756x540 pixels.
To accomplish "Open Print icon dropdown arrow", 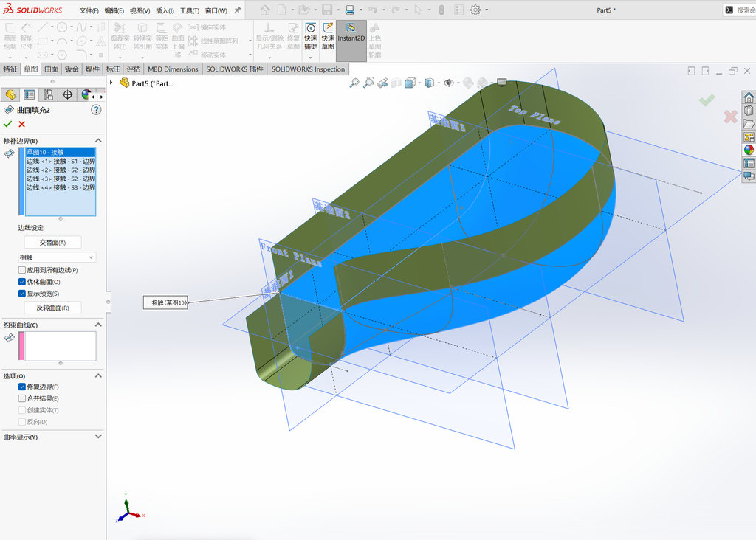I will (x=360, y=10).
